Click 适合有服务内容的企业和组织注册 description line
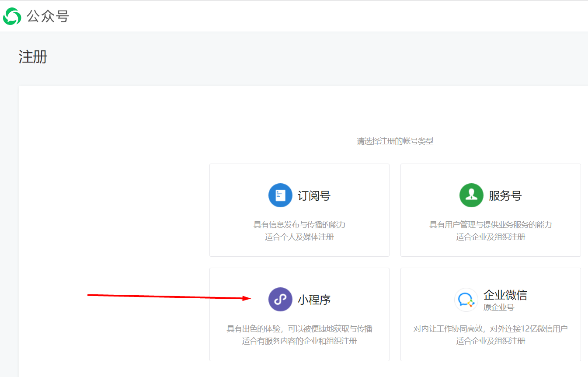 299,341
